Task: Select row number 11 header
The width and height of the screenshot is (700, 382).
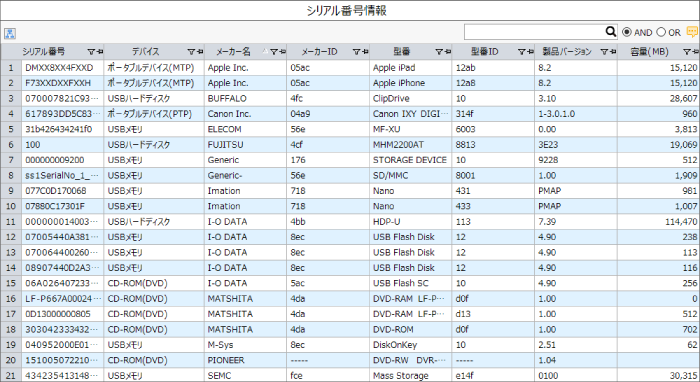Action: point(11,222)
